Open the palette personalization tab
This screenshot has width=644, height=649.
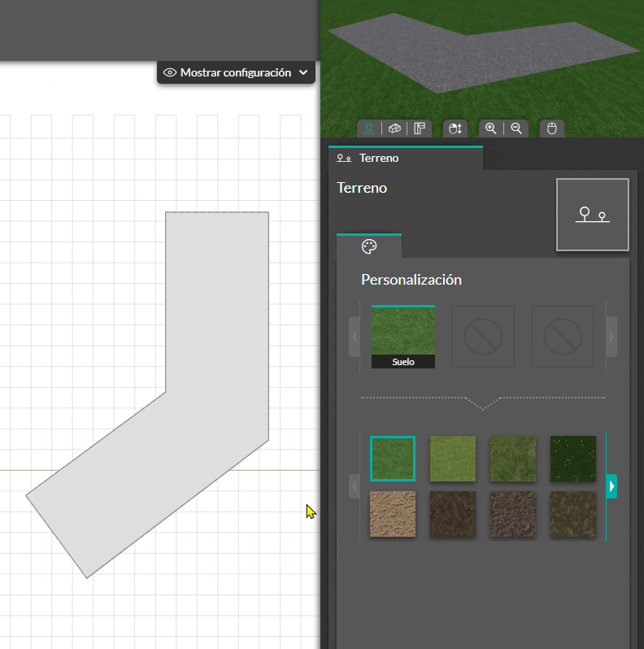[369, 246]
